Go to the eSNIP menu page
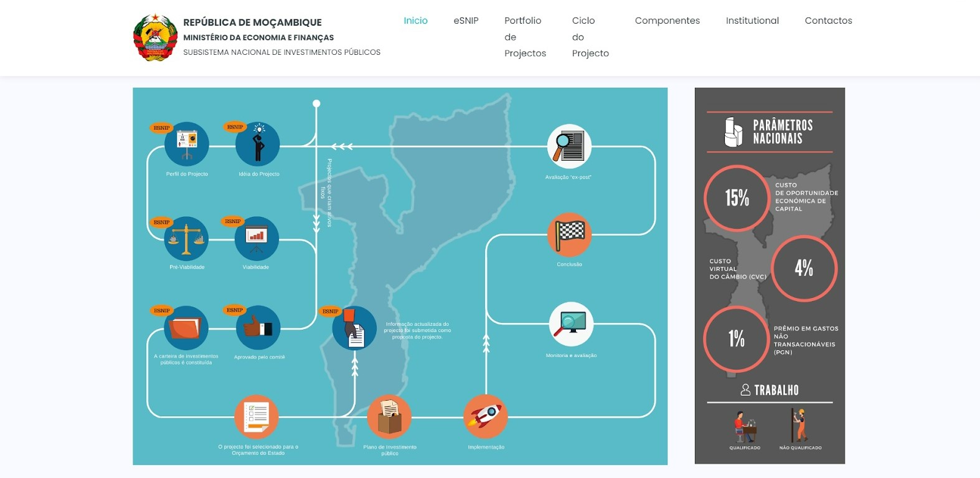This screenshot has width=980, height=478. click(466, 21)
